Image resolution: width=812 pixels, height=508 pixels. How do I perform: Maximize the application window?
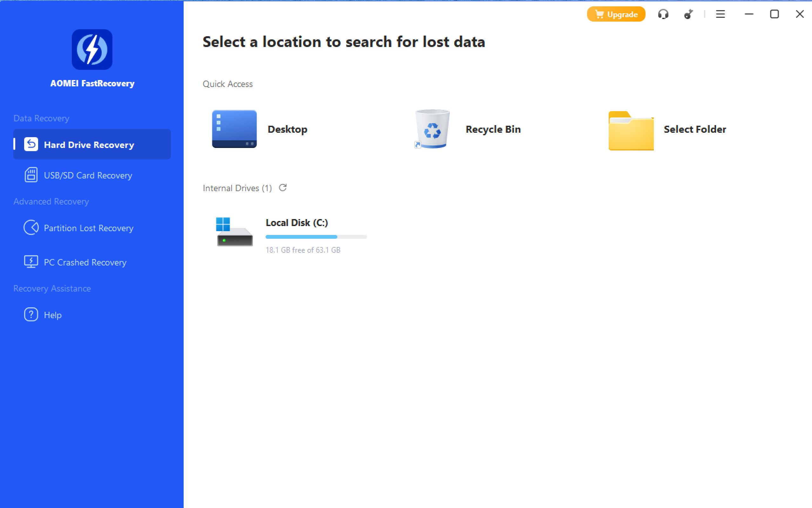775,14
